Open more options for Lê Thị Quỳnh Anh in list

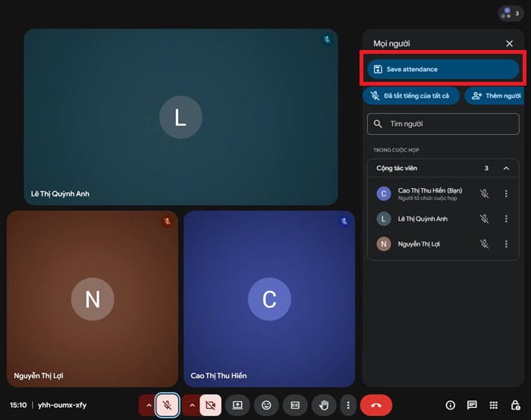506,218
